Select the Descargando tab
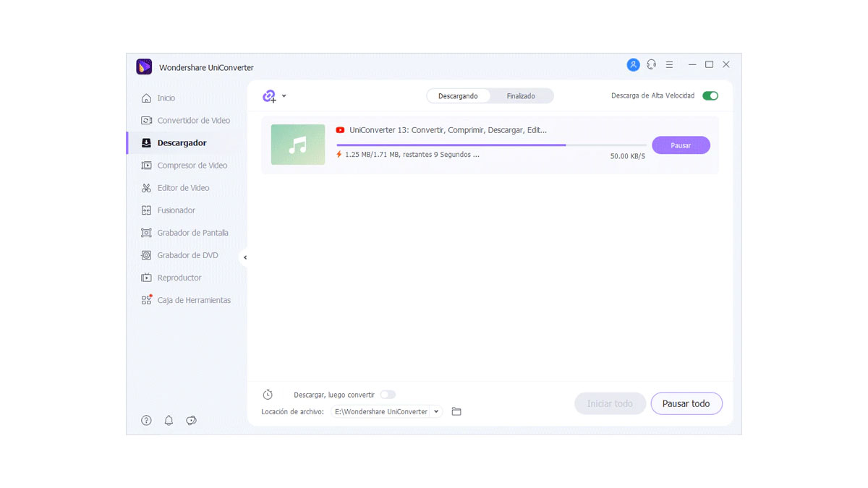868x488 pixels. pos(458,96)
